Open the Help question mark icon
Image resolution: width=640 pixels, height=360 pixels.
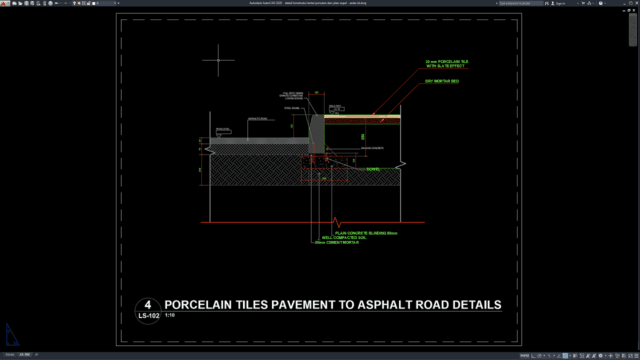click(x=600, y=3)
